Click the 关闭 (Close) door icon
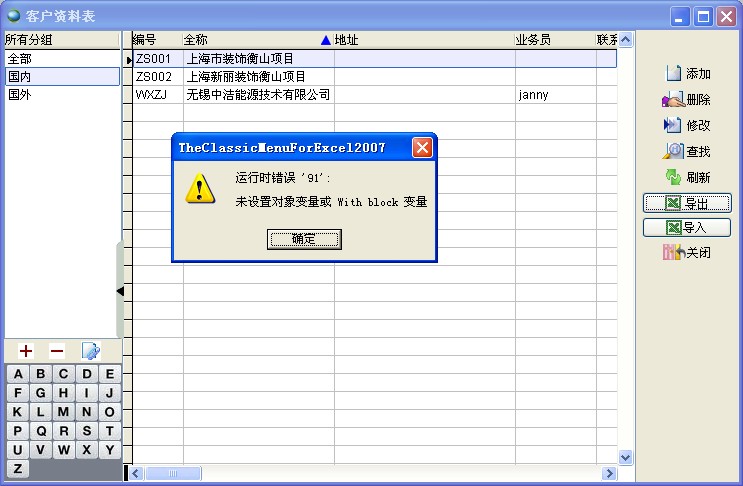Image resolution: width=743 pixels, height=486 pixels. (x=686, y=253)
